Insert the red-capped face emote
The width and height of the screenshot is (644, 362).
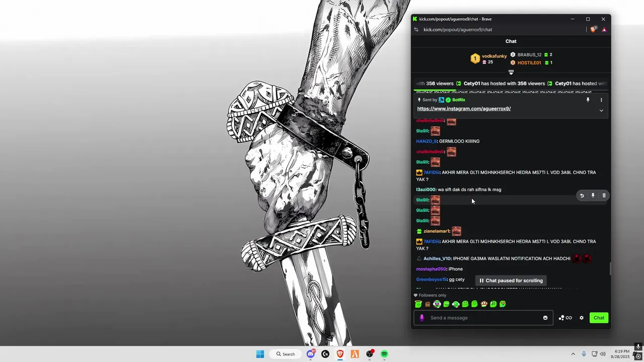coord(484,304)
